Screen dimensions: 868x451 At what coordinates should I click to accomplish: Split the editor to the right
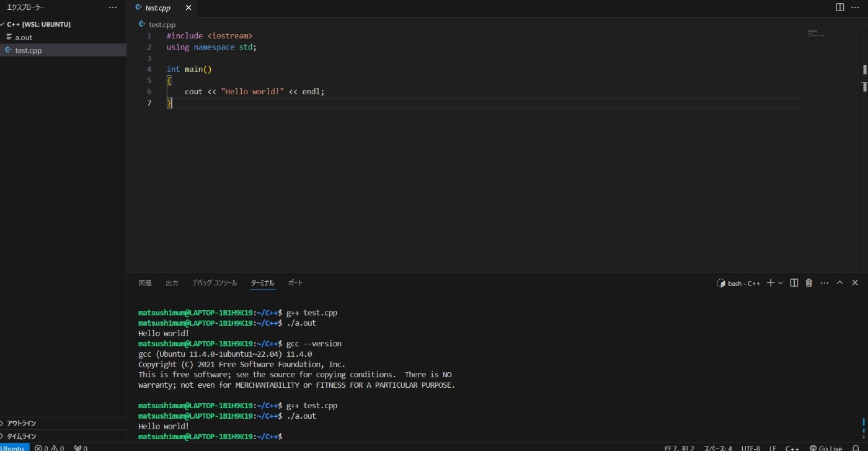coord(839,7)
